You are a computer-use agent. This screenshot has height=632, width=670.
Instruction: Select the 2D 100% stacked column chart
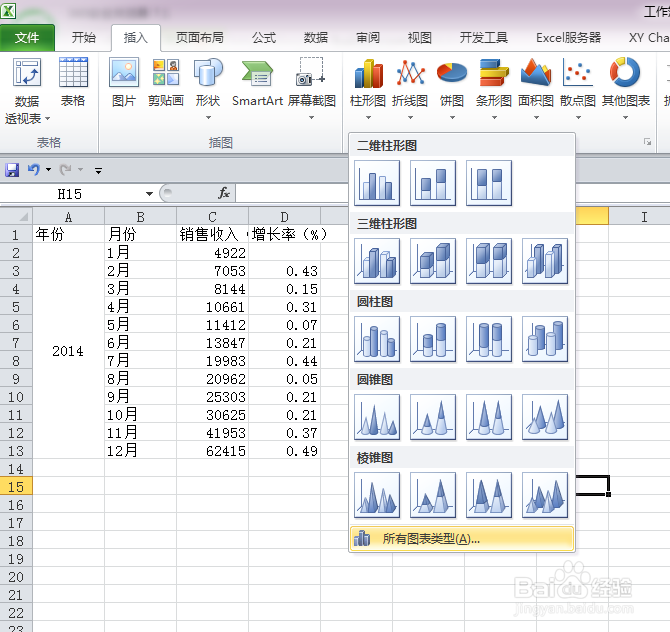(x=489, y=183)
